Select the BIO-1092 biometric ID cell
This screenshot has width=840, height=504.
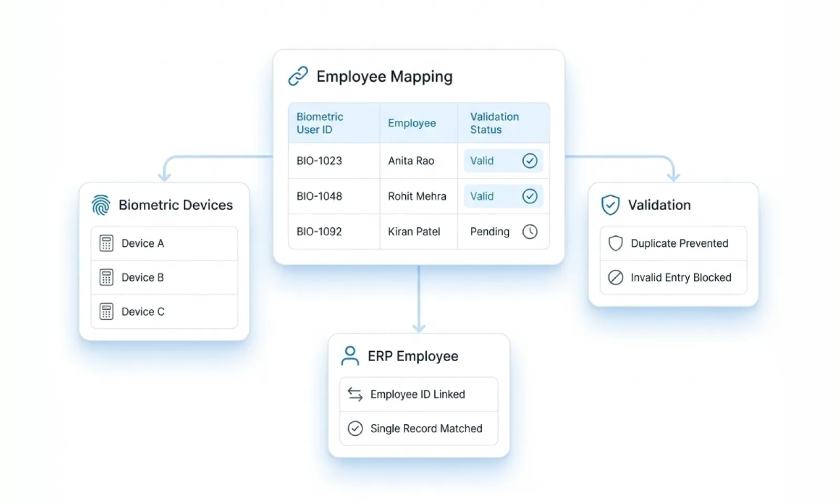pos(319,232)
